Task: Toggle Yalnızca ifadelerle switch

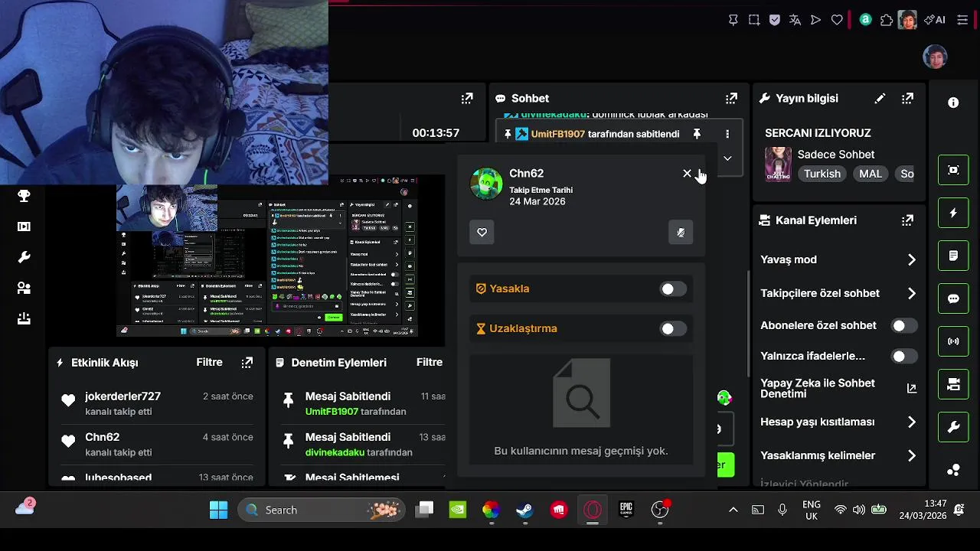Action: click(904, 357)
